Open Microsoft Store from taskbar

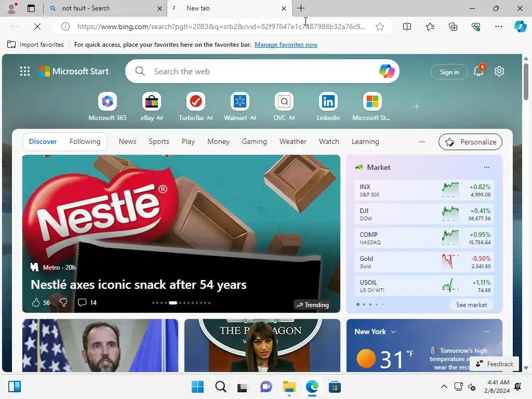335,387
